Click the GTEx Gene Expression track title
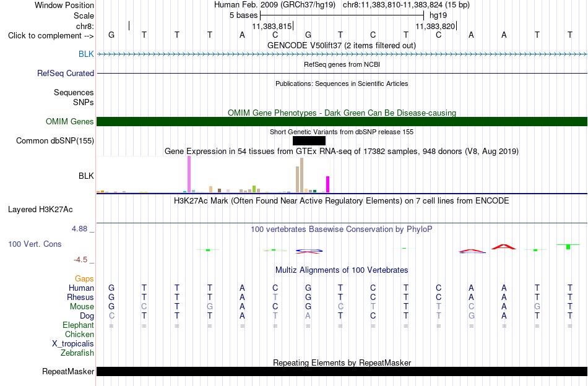Viewport: 588px width, 386px height. point(342,152)
